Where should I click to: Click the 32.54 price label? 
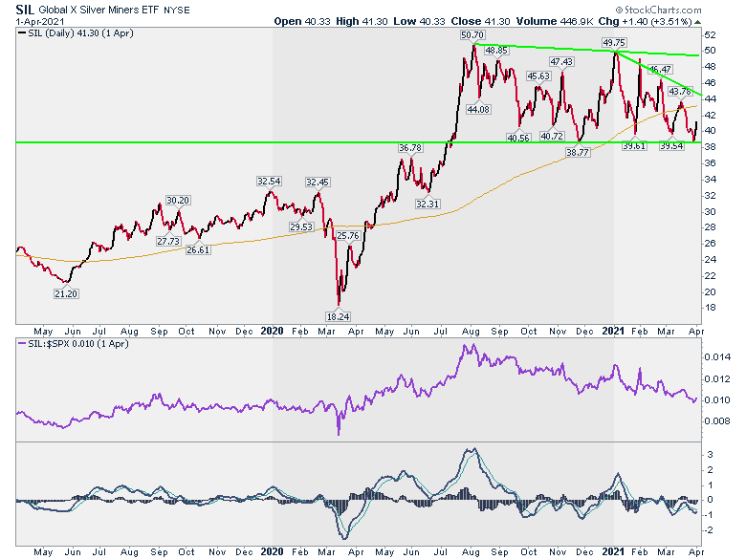point(269,182)
